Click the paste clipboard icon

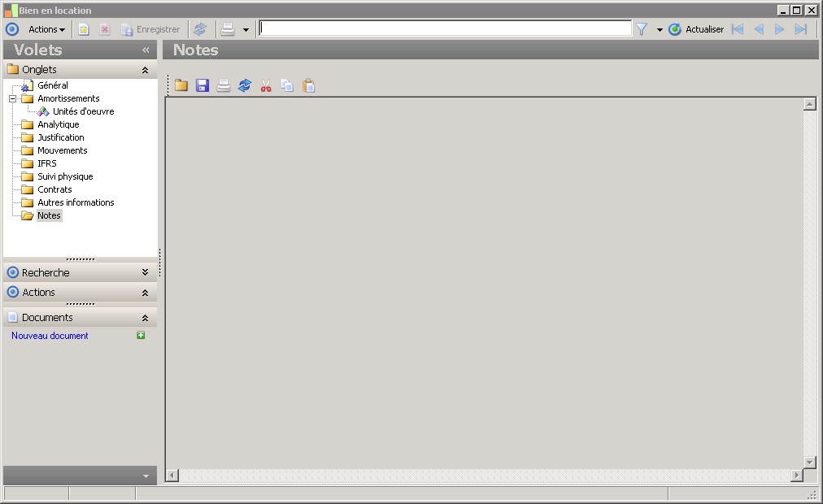click(x=309, y=85)
